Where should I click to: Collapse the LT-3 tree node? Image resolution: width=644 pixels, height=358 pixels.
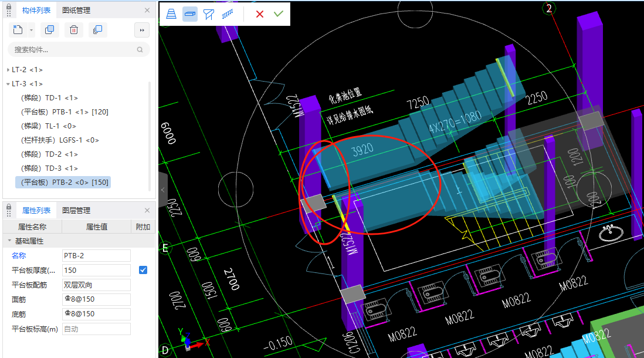point(8,84)
